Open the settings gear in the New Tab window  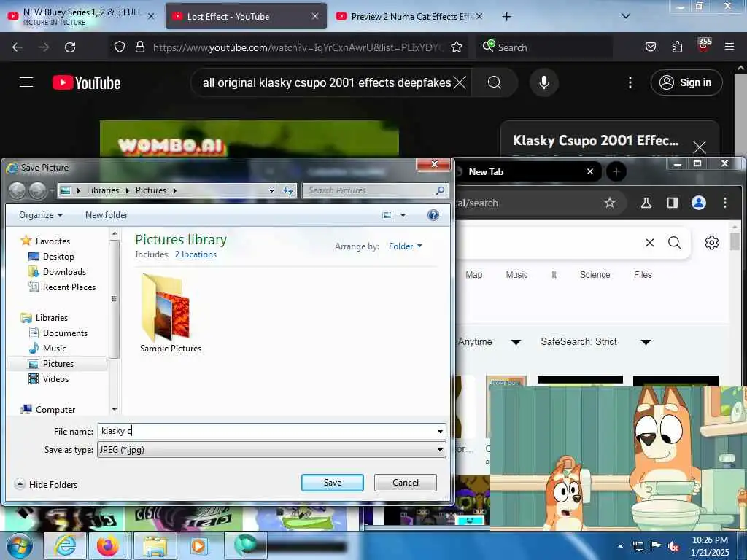pos(711,242)
